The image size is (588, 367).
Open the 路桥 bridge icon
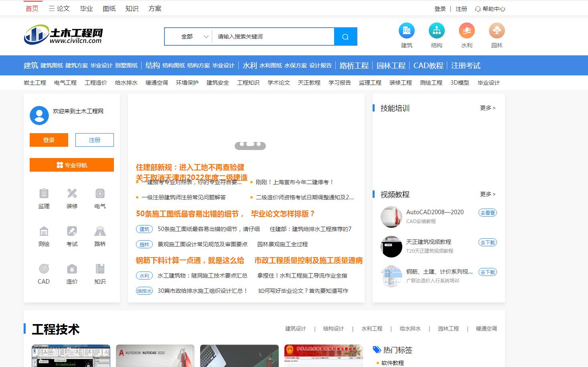[99, 232]
